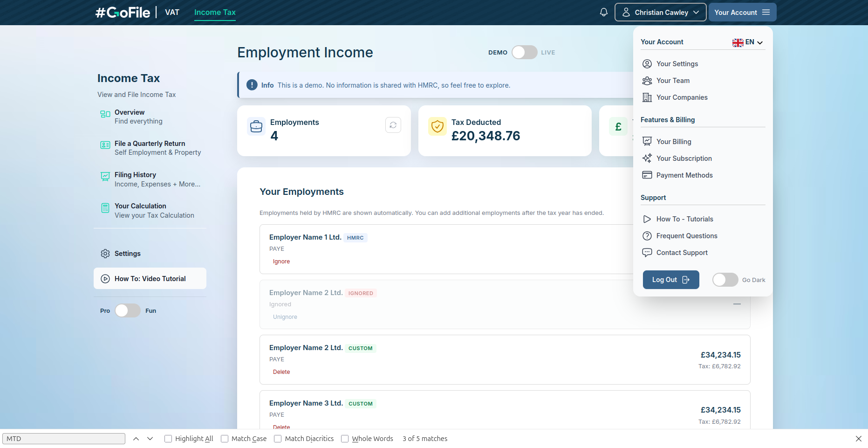Viewport: 868px width, 448px height.
Task: Click the notification bell icon
Action: (603, 12)
